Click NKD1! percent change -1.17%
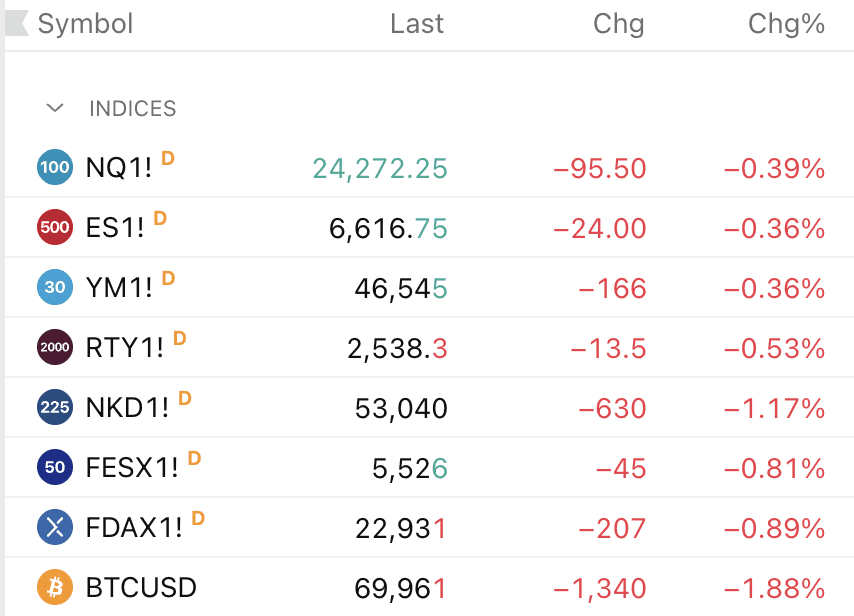This screenshot has width=854, height=616. tap(775, 408)
